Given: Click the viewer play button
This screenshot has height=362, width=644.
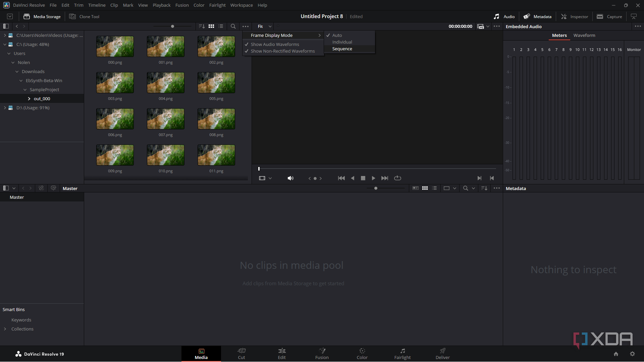Looking at the screenshot, I should [x=373, y=178].
